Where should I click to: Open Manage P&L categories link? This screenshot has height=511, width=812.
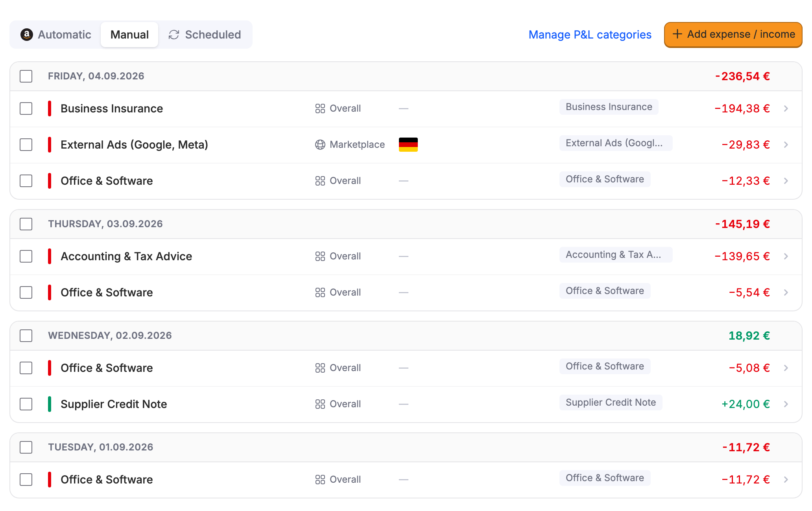pos(590,35)
